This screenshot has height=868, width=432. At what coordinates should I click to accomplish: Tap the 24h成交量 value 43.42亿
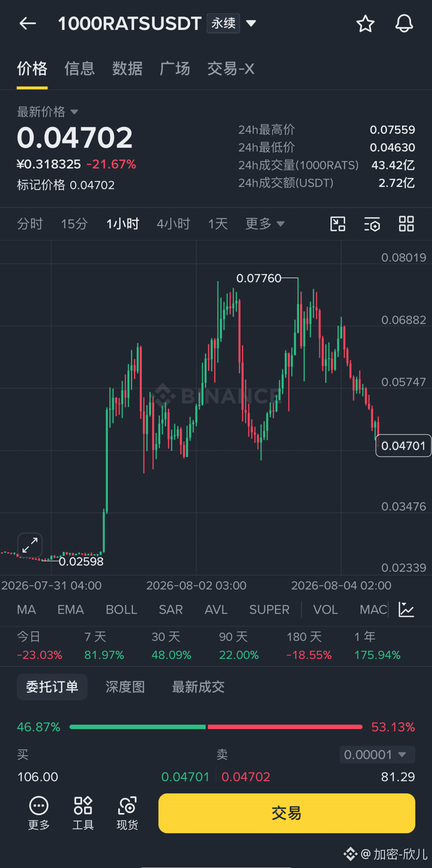click(x=393, y=165)
